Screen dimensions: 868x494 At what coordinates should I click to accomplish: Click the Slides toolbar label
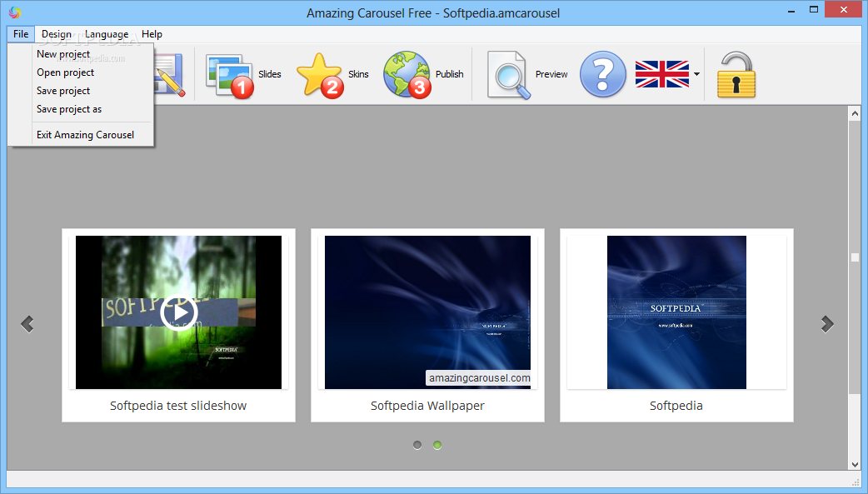pos(270,74)
